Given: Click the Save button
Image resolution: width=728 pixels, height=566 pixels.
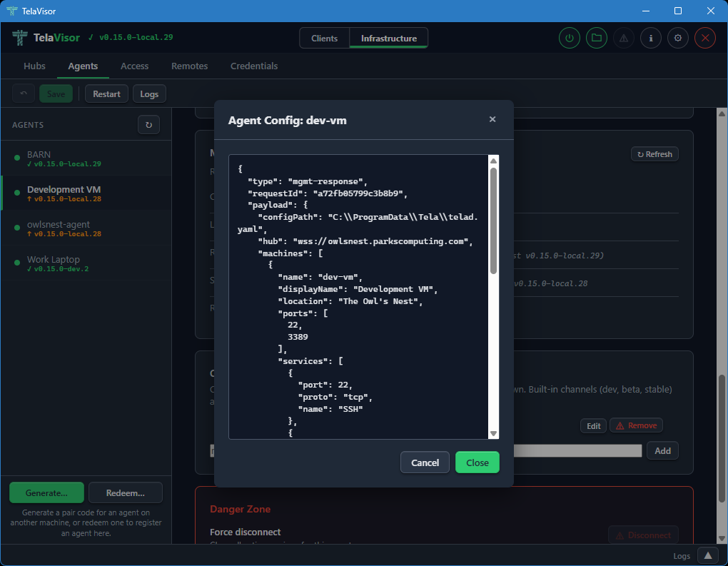Looking at the screenshot, I should (56, 94).
